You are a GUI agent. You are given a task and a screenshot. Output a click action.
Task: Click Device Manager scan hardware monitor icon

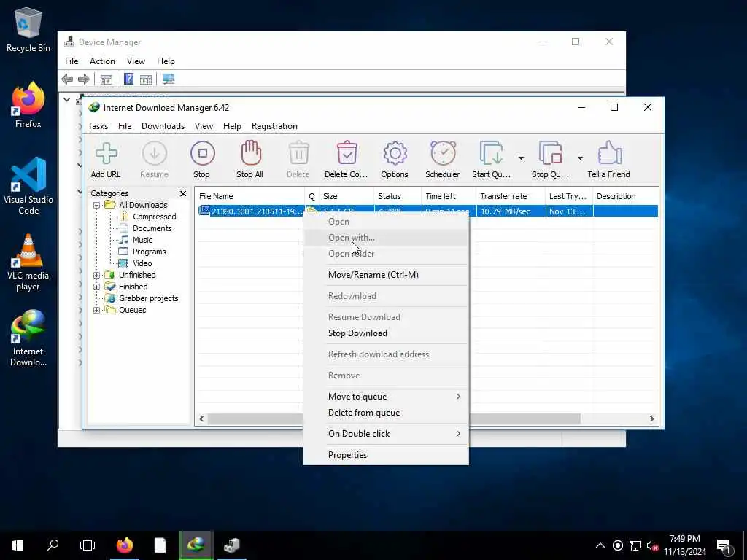point(169,79)
